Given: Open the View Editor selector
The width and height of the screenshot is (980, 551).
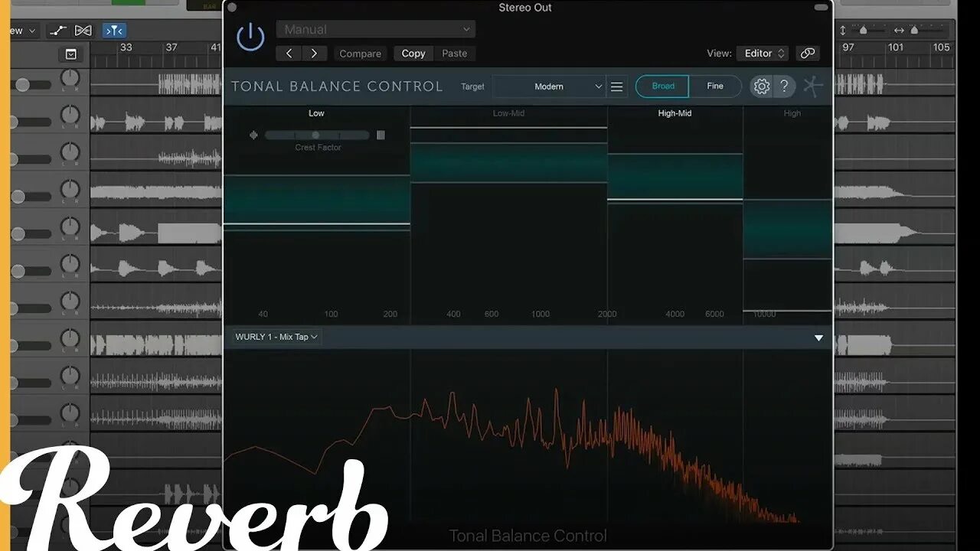Looking at the screenshot, I should 763,54.
